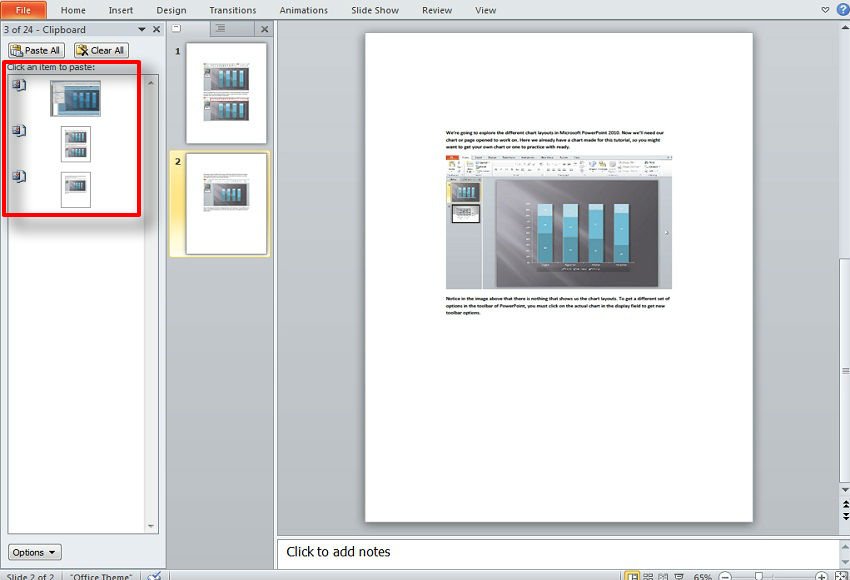This screenshot has width=850, height=580.
Task: Start Slide Show from the status bar
Action: [677, 576]
